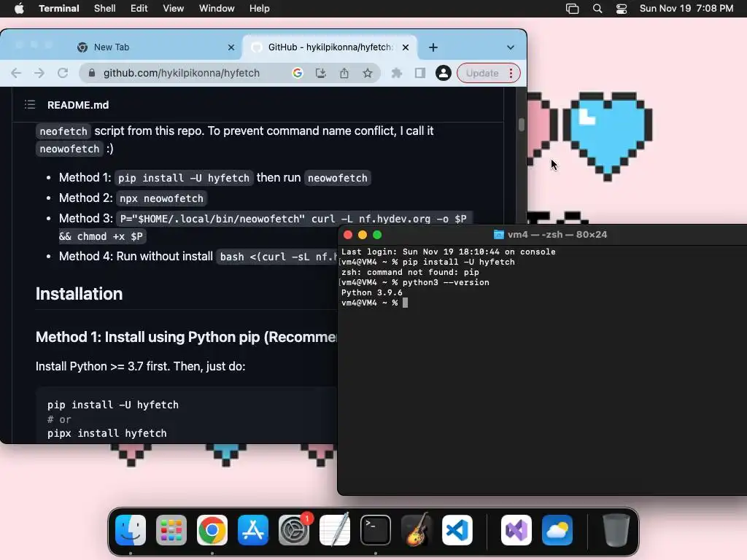Close the New Tab browser tab
Image resolution: width=747 pixels, height=560 pixels.
coord(231,47)
